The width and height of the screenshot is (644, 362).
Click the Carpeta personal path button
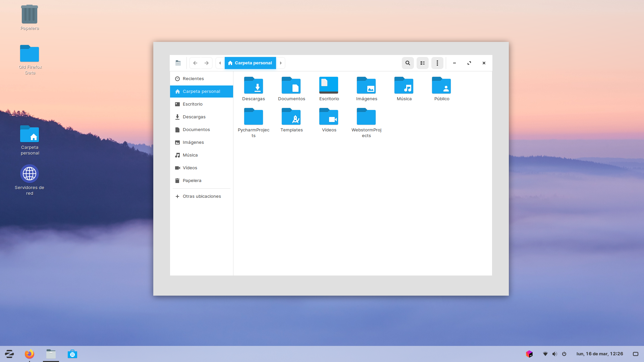[x=250, y=63]
